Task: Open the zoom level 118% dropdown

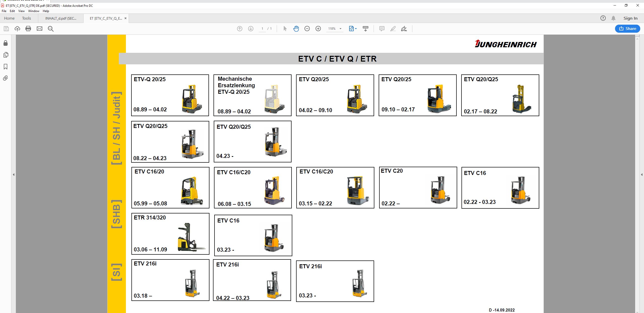Action: (x=340, y=29)
